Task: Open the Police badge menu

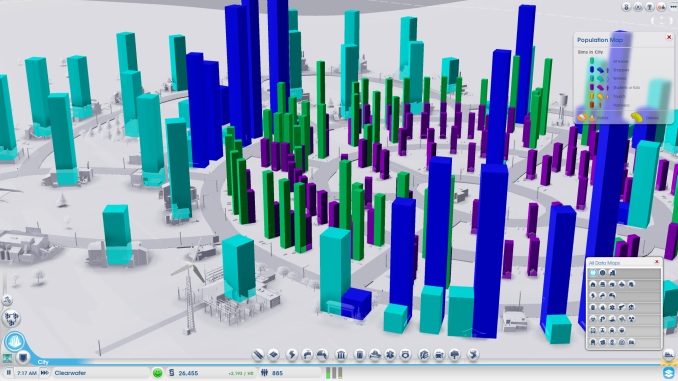Action: 405,355
